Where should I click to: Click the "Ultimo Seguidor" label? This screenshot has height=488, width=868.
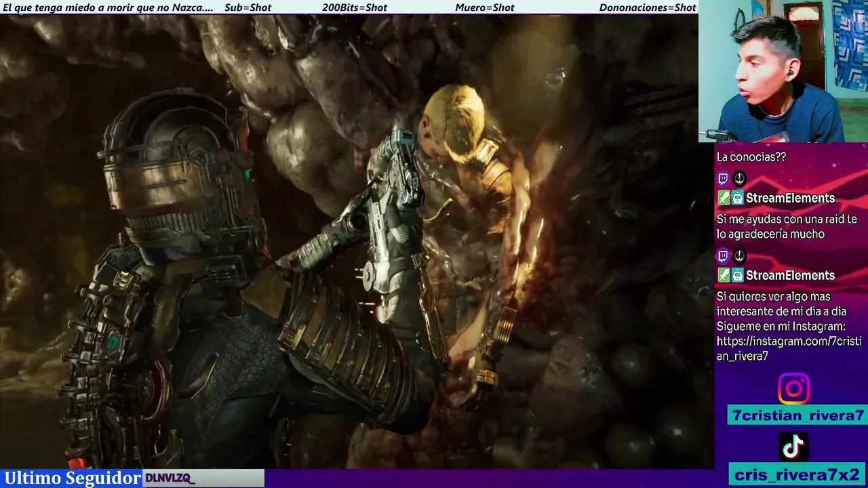pyautogui.click(x=73, y=478)
